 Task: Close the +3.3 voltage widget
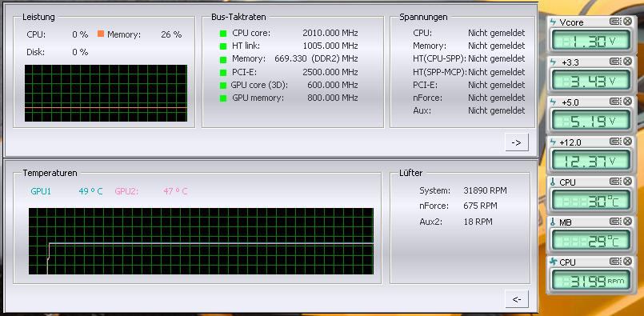coord(627,62)
